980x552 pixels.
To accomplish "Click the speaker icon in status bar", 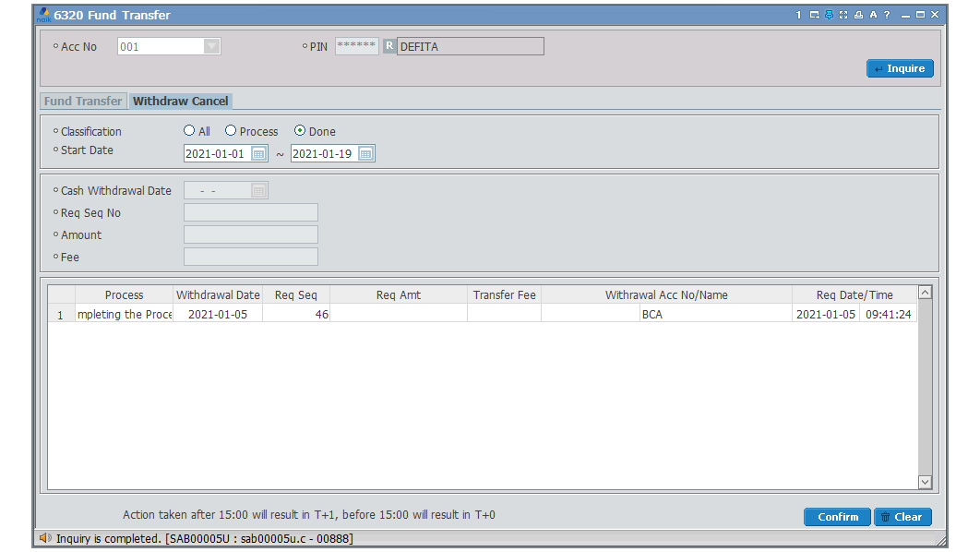I will click(44, 537).
